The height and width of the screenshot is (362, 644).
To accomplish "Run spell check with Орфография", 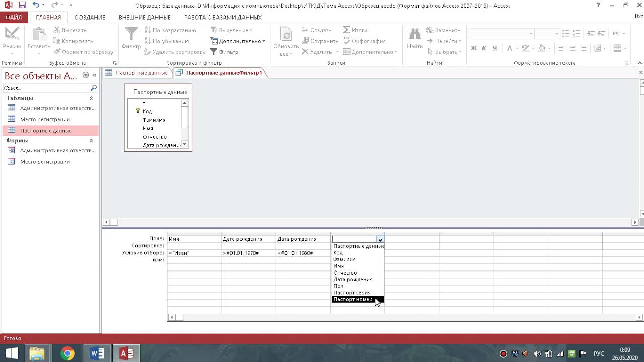I will coord(364,41).
